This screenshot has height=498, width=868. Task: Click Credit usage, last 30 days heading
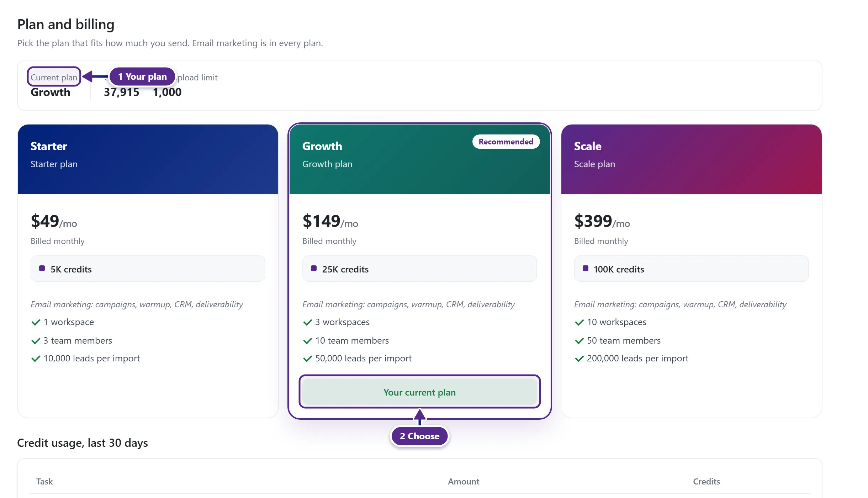click(83, 443)
